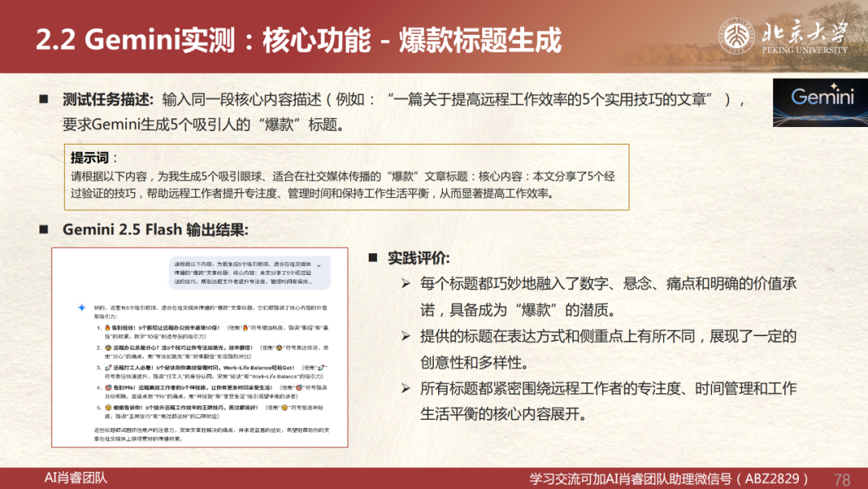
Task: Click the fire emoji before title 1
Action: (108, 328)
